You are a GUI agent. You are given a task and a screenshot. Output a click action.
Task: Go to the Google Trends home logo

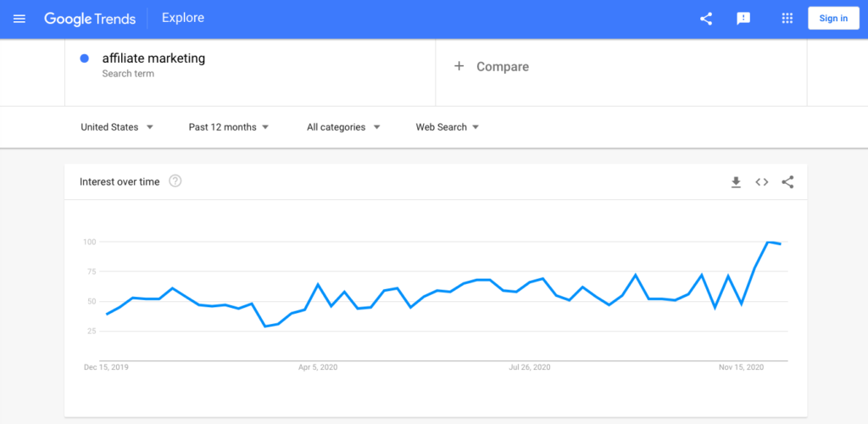coord(92,19)
